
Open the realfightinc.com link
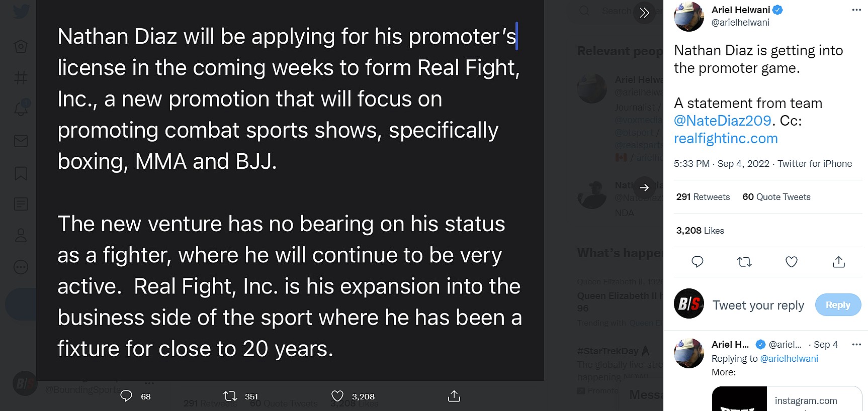726,139
